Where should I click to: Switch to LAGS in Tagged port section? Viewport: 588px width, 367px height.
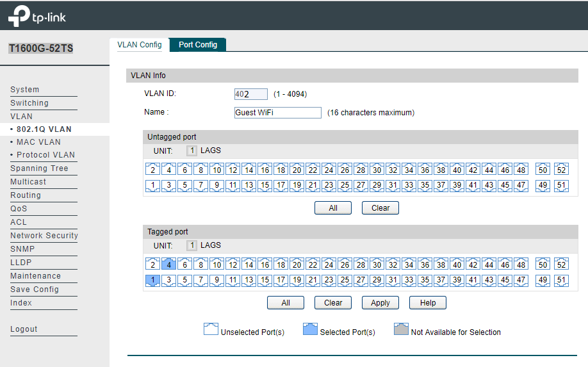pyautogui.click(x=211, y=245)
